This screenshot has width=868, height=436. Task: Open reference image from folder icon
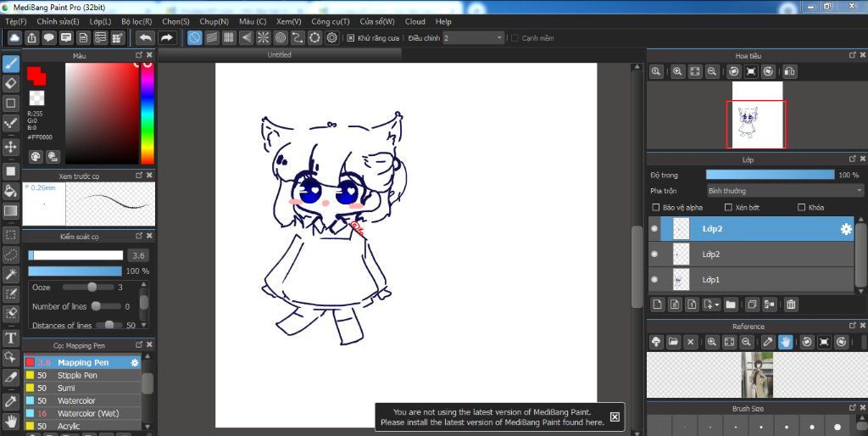(673, 342)
